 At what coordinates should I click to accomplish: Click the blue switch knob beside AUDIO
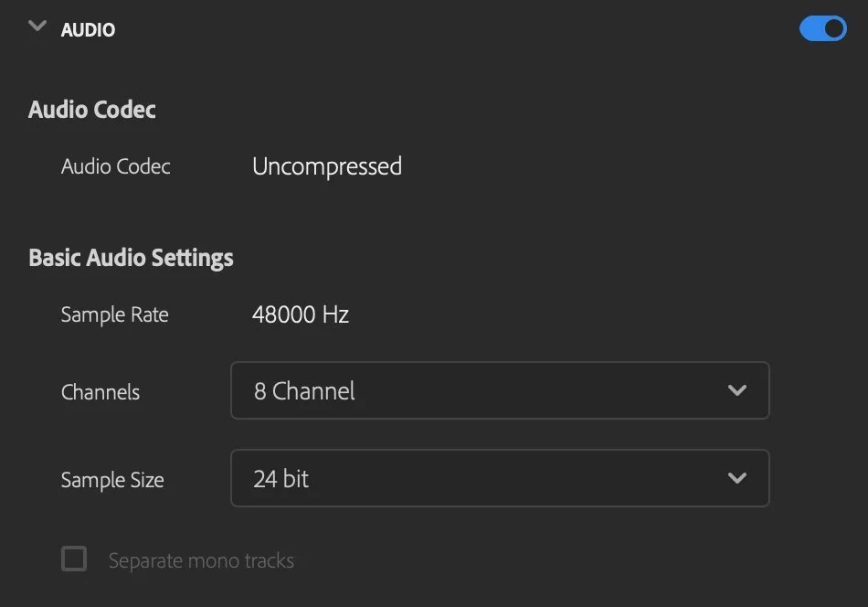833,29
